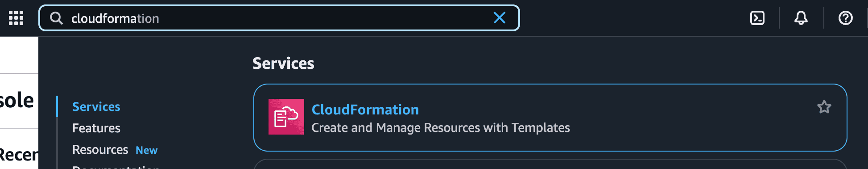This screenshot has height=169, width=868.
Task: Click the partially visible second result card
Action: click(x=550, y=164)
